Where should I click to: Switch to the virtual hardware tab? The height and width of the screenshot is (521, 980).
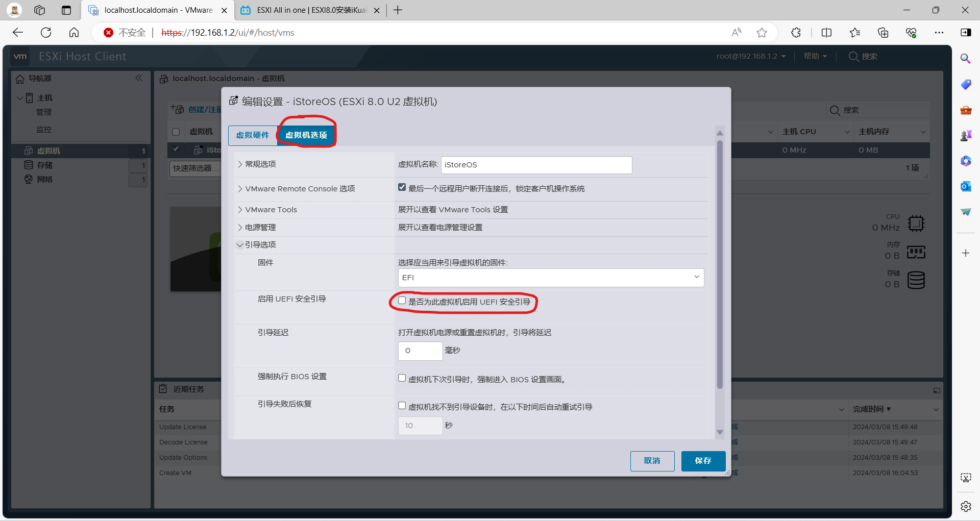coord(253,135)
